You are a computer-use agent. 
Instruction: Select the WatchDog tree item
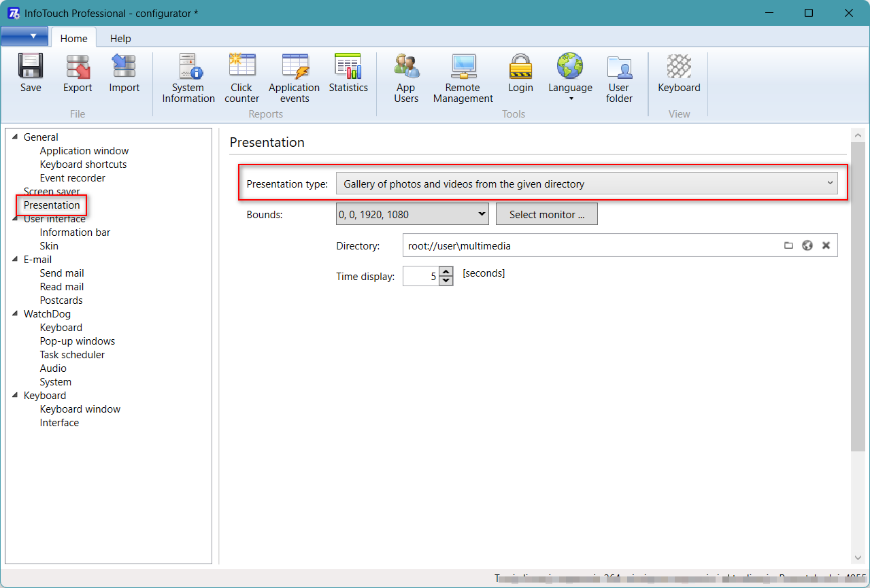pos(47,313)
